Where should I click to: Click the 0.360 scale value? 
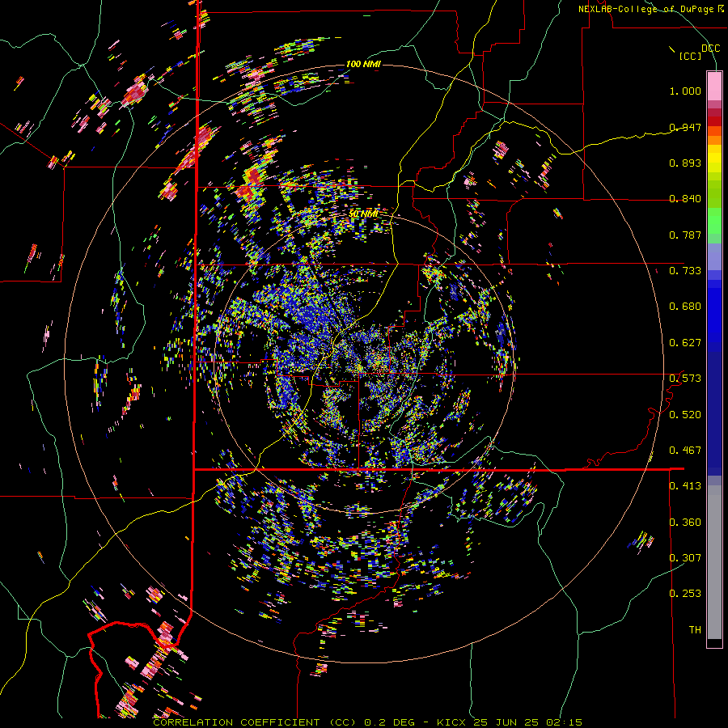point(685,523)
